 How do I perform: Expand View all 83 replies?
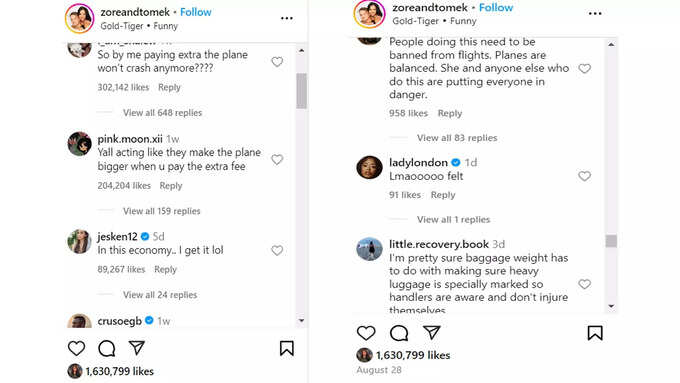click(x=457, y=138)
